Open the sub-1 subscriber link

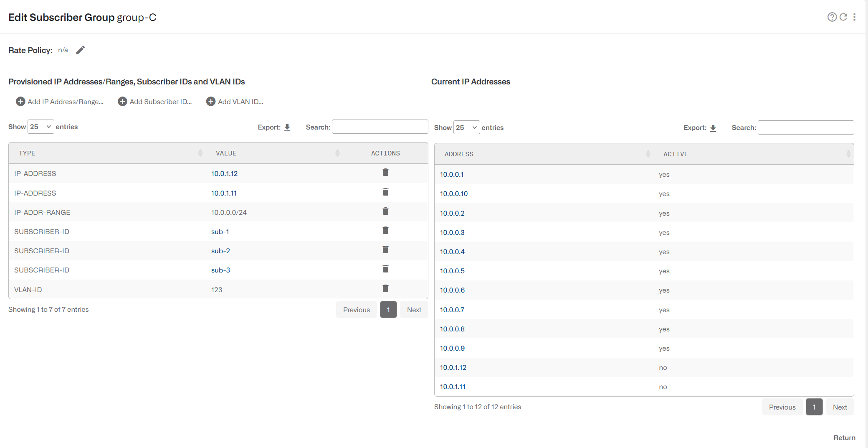coord(220,232)
